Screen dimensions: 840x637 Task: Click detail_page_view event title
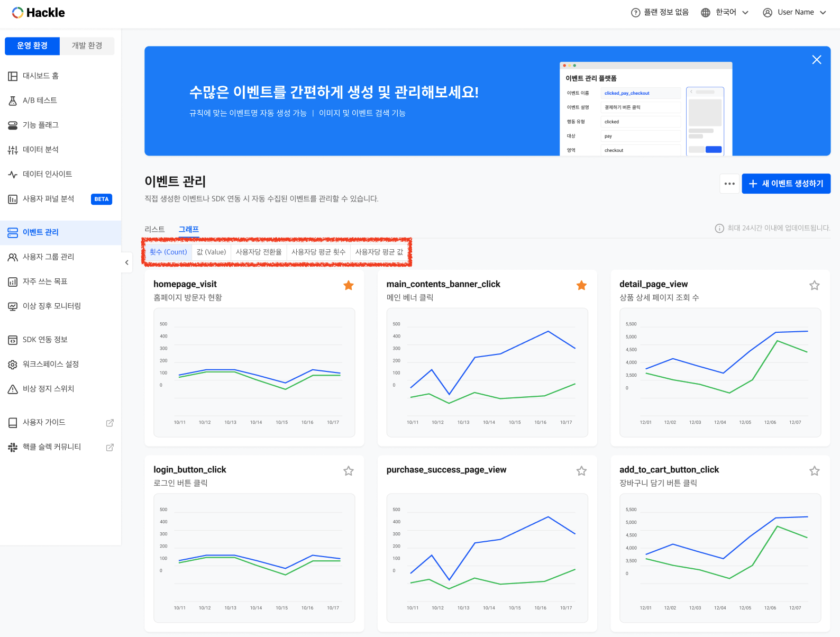(654, 284)
